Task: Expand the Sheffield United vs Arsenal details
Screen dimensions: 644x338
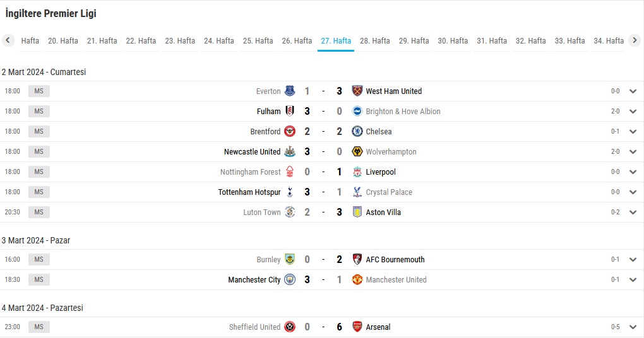Action: coord(633,327)
